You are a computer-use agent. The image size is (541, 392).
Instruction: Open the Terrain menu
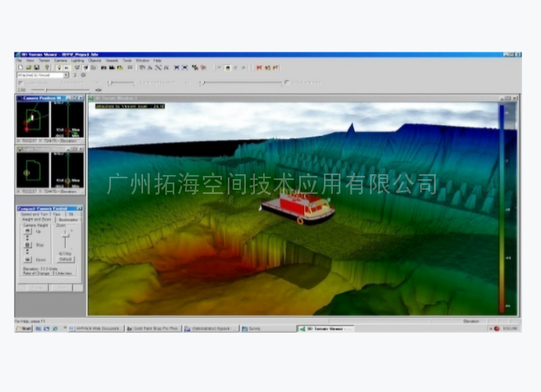(x=44, y=61)
